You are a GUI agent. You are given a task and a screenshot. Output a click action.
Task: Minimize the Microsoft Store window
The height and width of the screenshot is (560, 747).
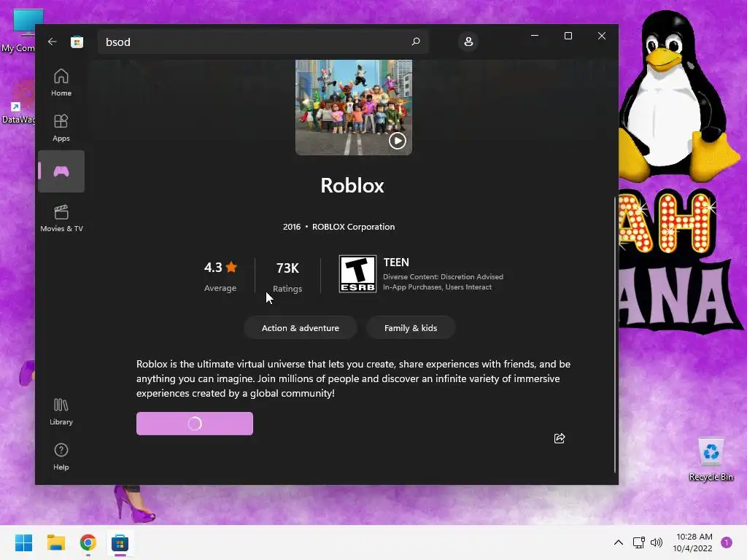tap(535, 36)
